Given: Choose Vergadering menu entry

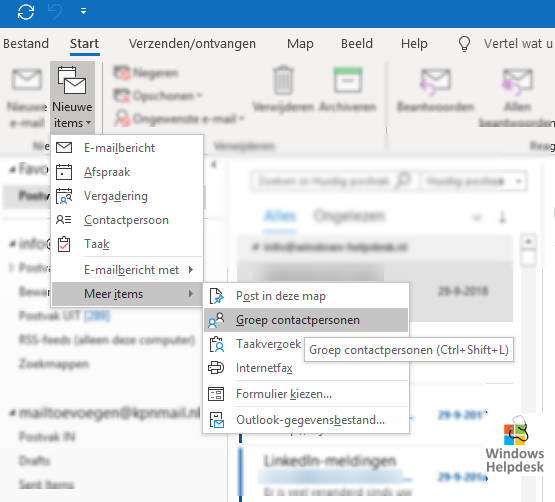Looking at the screenshot, I should click(x=127, y=196).
